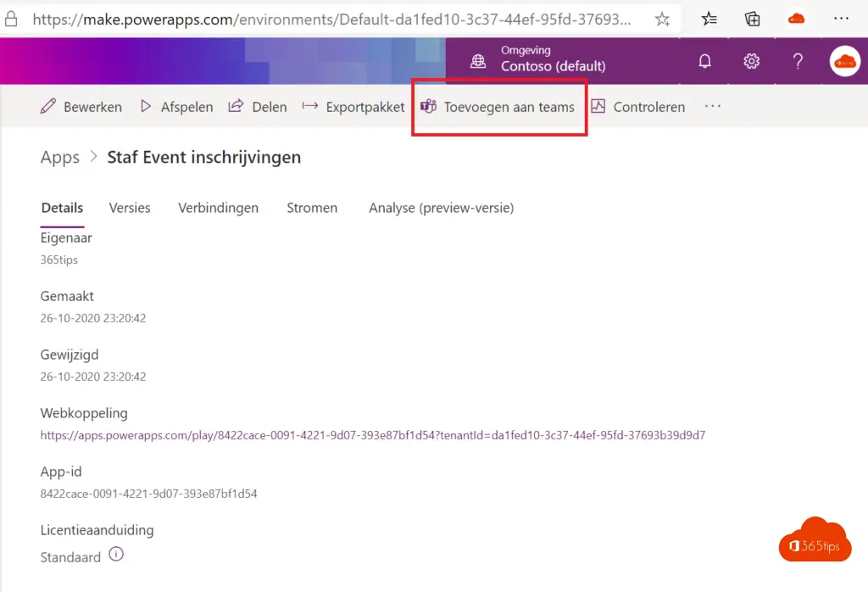
Task: Add page to favorites star icon
Action: tap(662, 20)
